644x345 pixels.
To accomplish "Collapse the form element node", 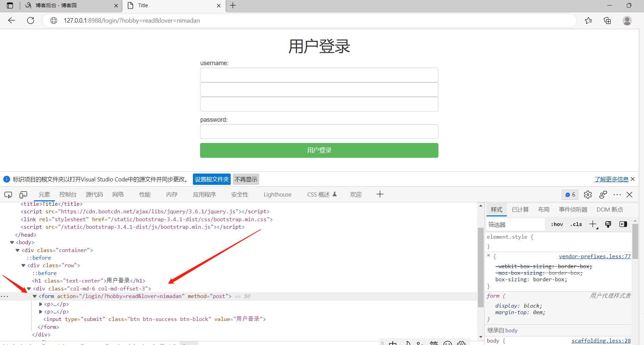I will [35, 296].
